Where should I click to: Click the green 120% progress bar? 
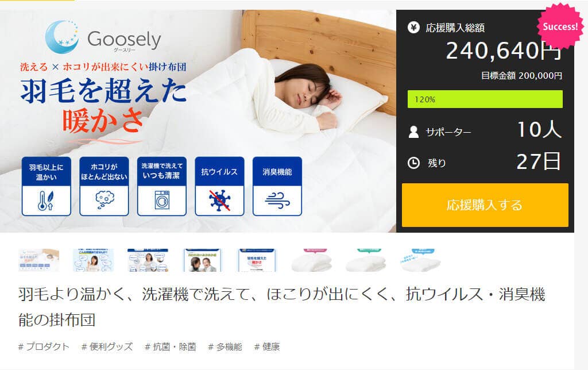[485, 99]
